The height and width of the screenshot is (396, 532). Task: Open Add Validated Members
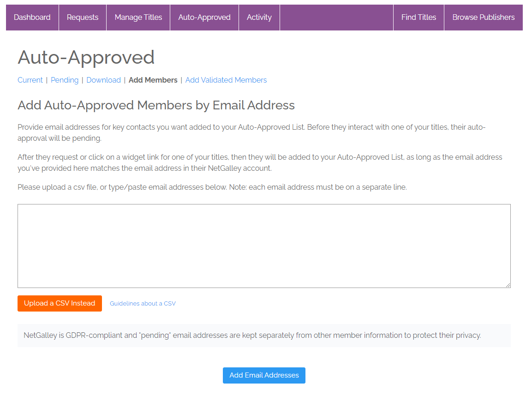point(226,80)
